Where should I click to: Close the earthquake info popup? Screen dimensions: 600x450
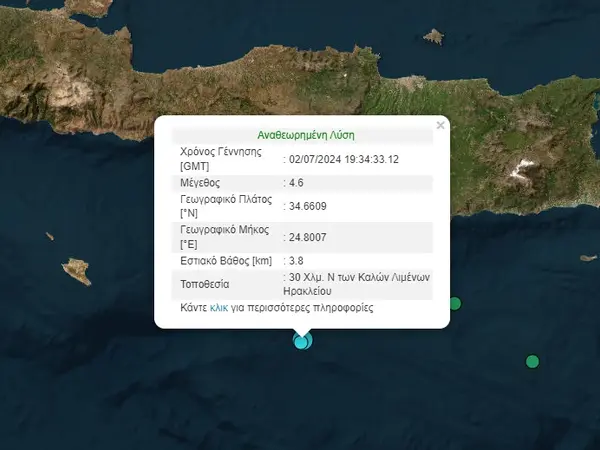coord(440,126)
